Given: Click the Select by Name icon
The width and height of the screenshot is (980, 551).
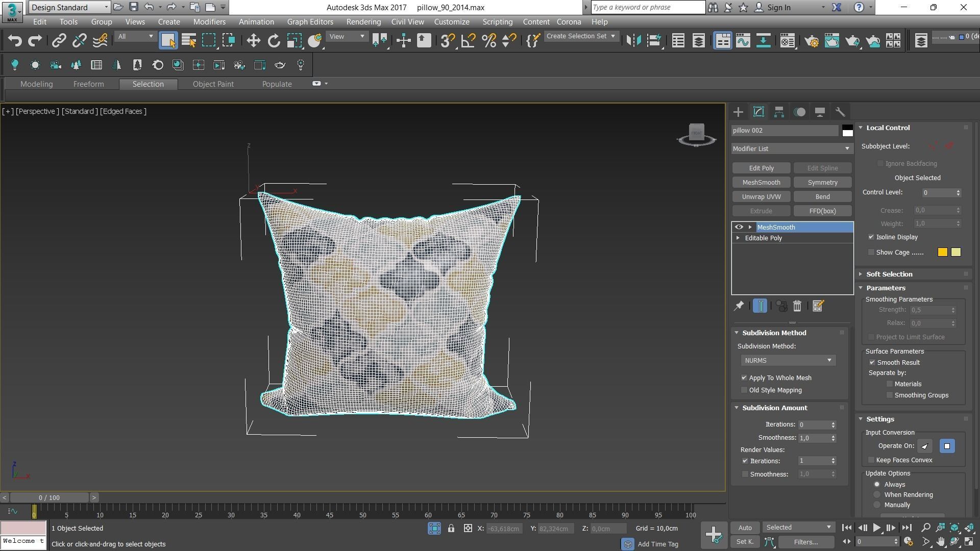Looking at the screenshot, I should point(189,40).
